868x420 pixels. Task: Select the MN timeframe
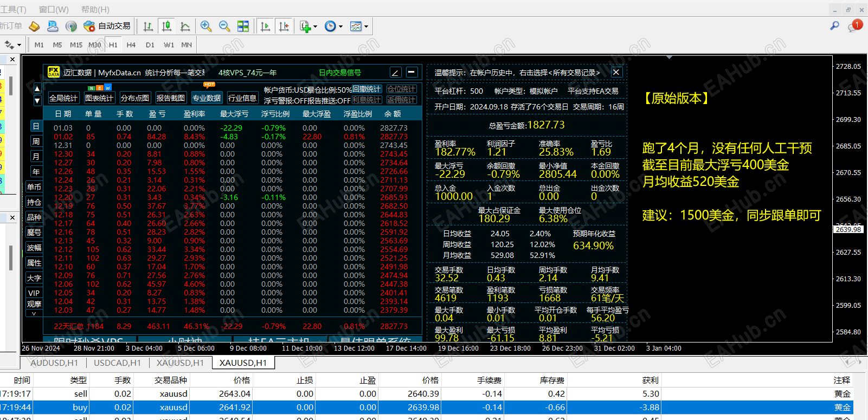(187, 45)
